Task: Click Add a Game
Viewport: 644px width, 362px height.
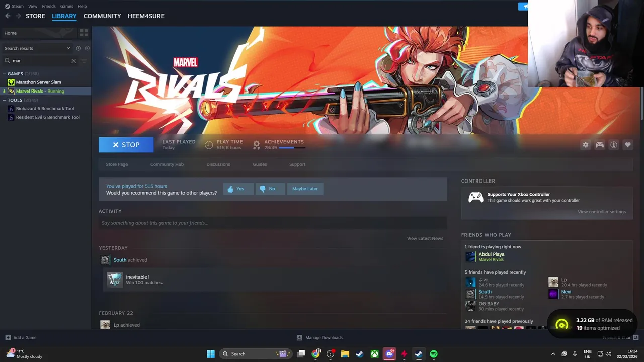Action: click(x=21, y=338)
